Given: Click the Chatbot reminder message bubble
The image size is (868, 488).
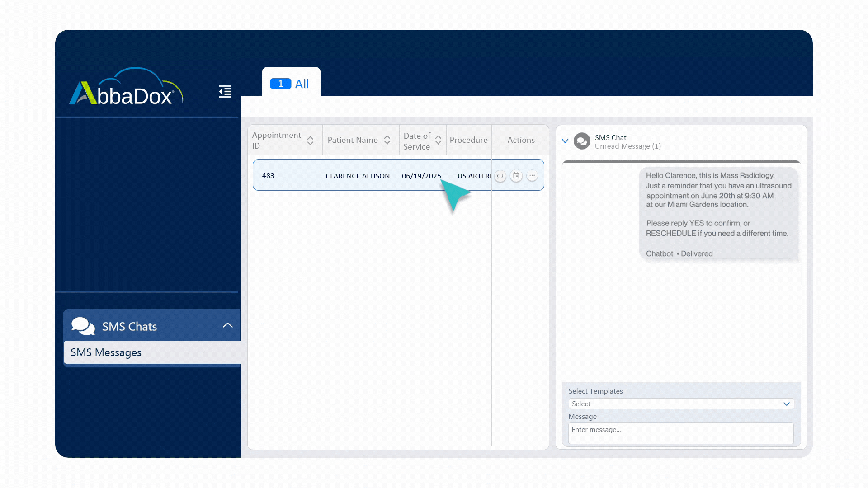Looking at the screenshot, I should click(718, 214).
